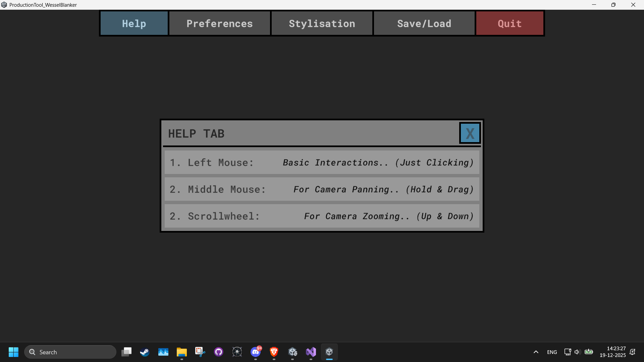The image size is (644, 362).
Task: Close the Help Tab panel with X
Action: 470,133
